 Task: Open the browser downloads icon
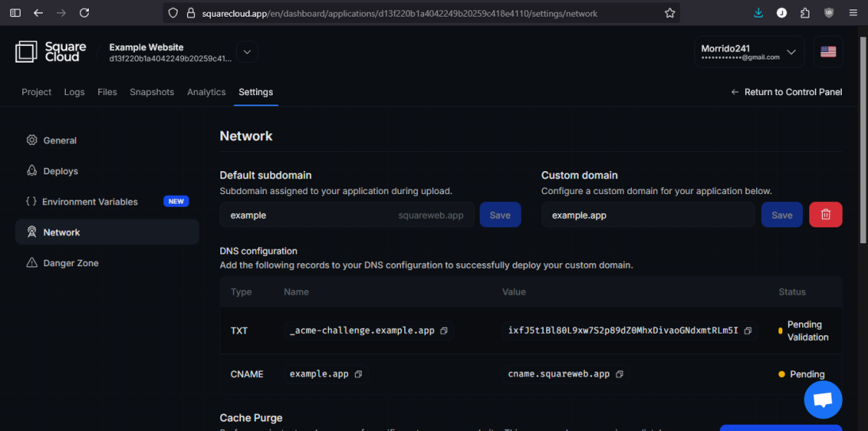(x=759, y=13)
